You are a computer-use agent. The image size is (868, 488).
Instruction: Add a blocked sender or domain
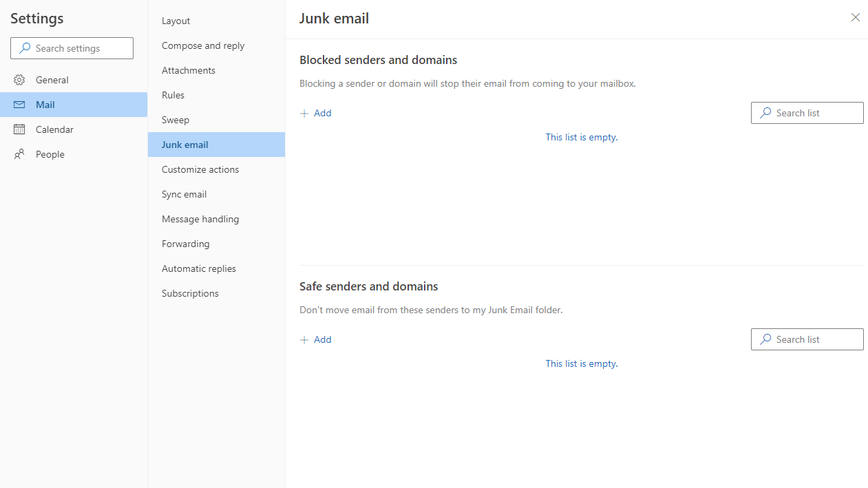tap(316, 113)
